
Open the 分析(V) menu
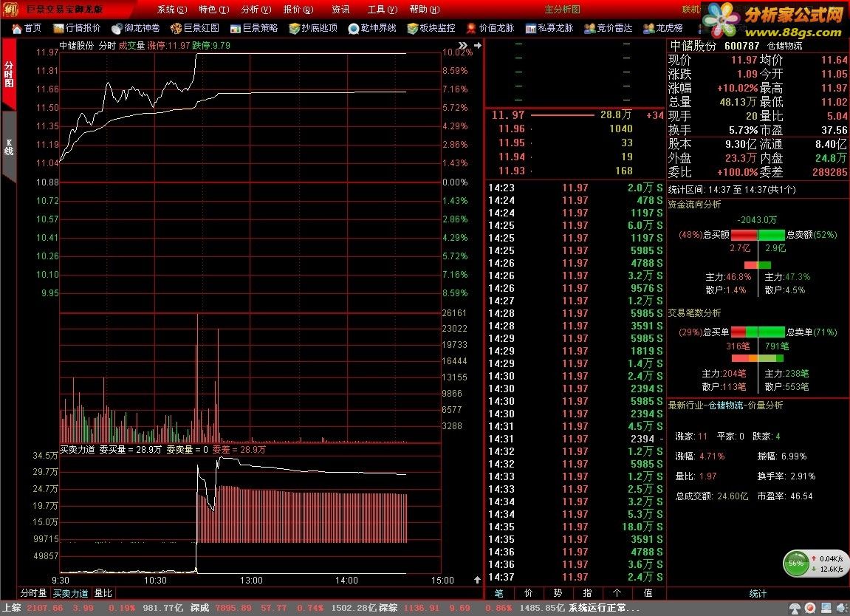[256, 9]
